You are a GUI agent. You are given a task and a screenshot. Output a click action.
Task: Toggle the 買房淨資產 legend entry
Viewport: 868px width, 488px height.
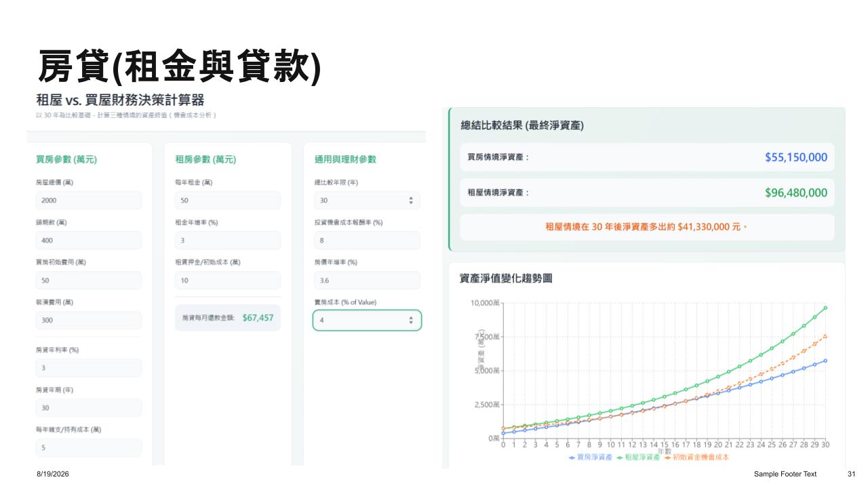tap(591, 457)
